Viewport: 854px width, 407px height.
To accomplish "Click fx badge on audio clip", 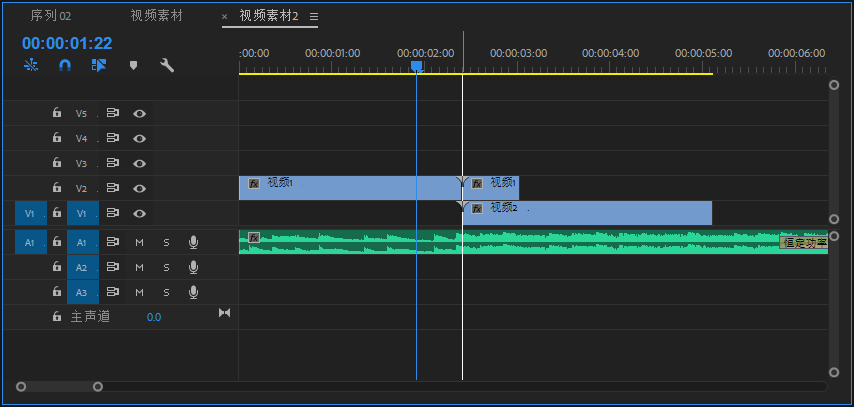I will click(x=254, y=237).
